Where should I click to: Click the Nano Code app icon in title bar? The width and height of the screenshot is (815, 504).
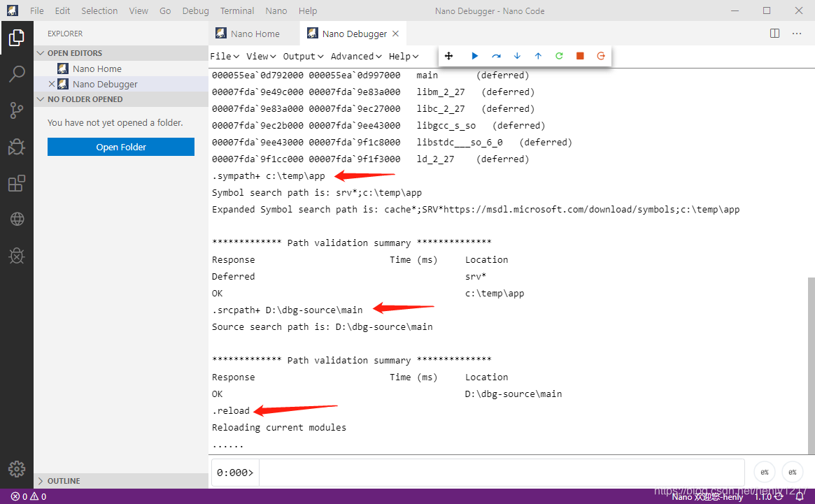tap(13, 10)
